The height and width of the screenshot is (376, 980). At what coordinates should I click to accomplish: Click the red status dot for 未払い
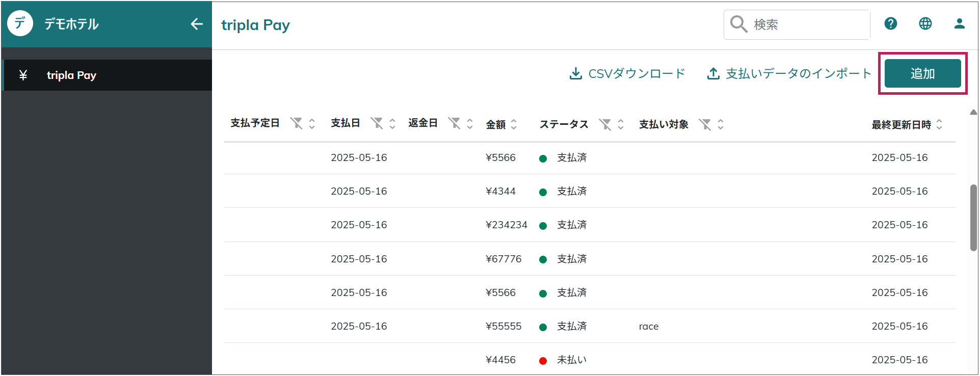click(543, 361)
